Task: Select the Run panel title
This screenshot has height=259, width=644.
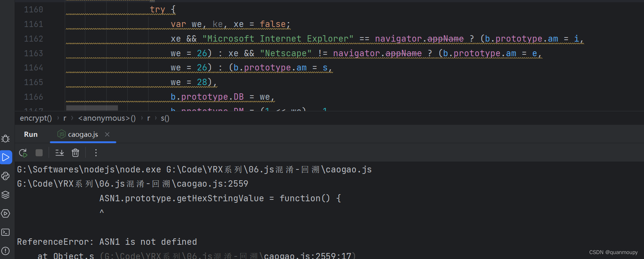Action: [31, 134]
